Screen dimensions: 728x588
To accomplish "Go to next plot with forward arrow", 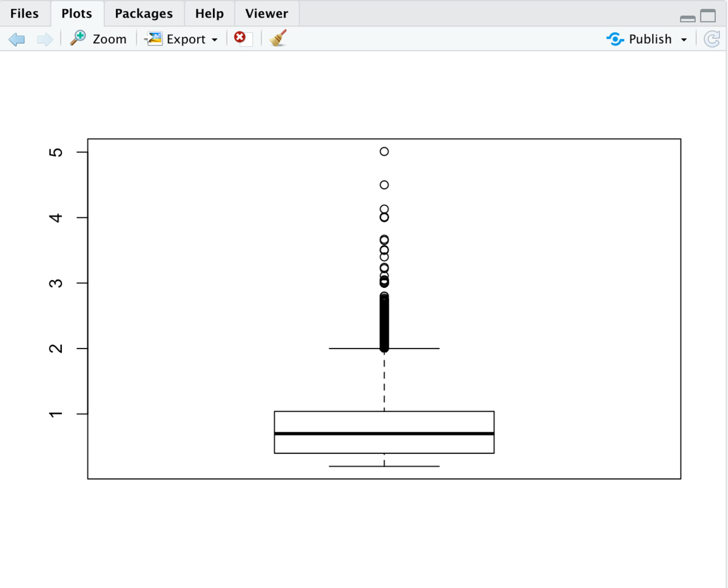I will [x=45, y=39].
